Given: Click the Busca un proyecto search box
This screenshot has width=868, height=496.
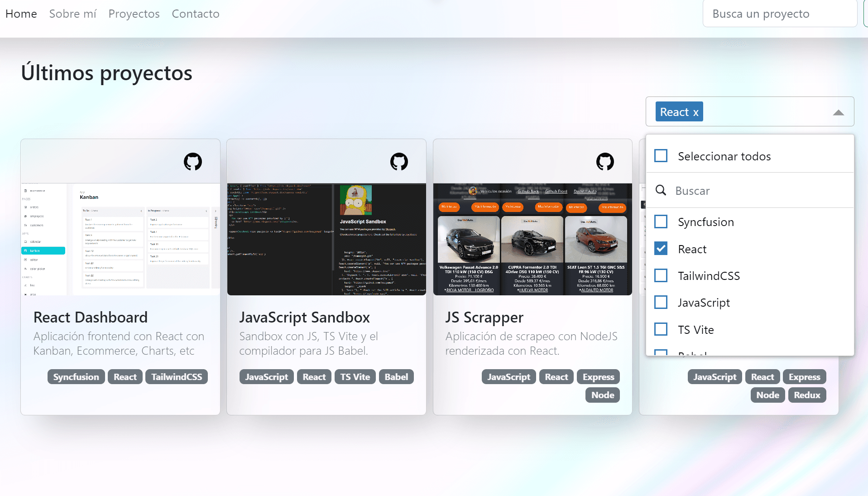Looking at the screenshot, I should point(780,14).
